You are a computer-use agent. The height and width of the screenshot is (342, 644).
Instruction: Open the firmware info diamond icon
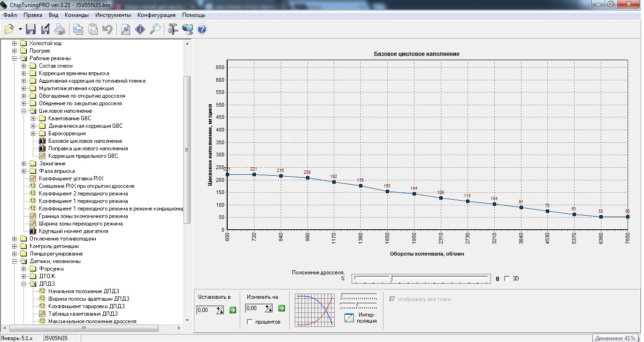[140, 30]
